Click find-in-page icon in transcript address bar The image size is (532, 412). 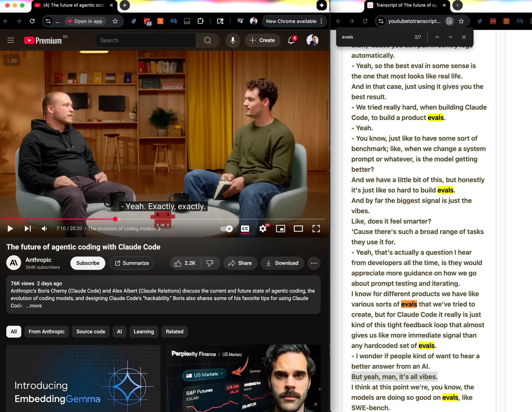click(450, 21)
